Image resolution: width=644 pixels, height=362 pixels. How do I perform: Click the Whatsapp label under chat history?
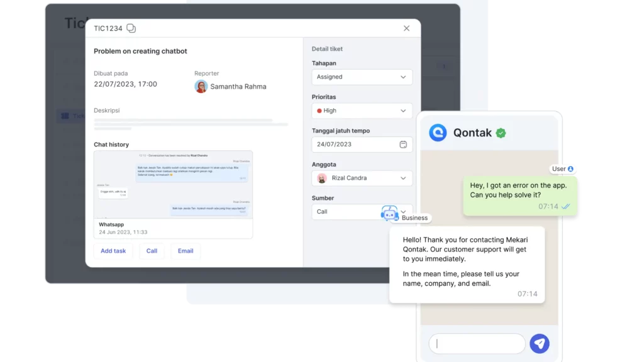[x=111, y=224]
